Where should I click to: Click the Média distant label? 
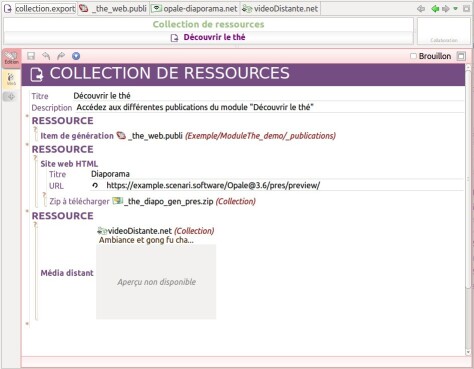click(67, 273)
